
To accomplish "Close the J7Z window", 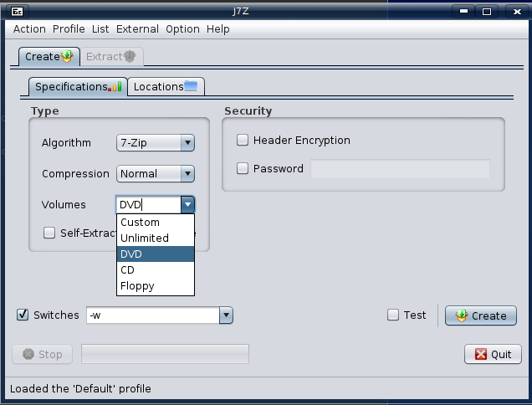I will pos(517,12).
